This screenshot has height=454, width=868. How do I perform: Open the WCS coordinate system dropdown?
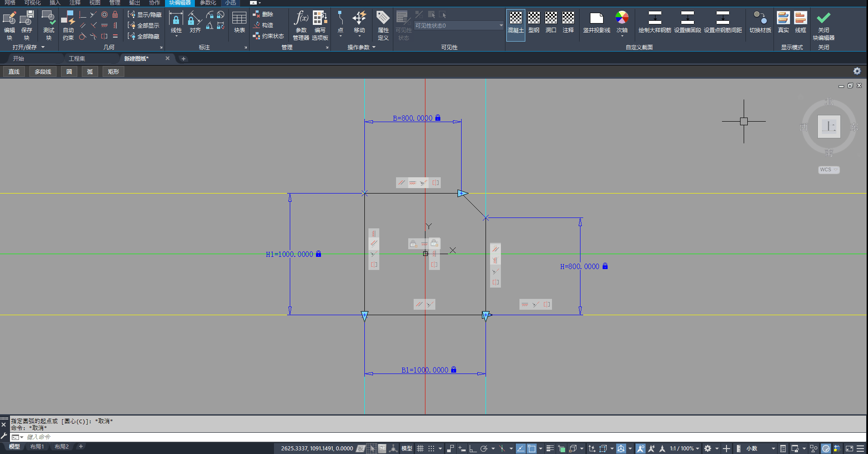pos(829,170)
